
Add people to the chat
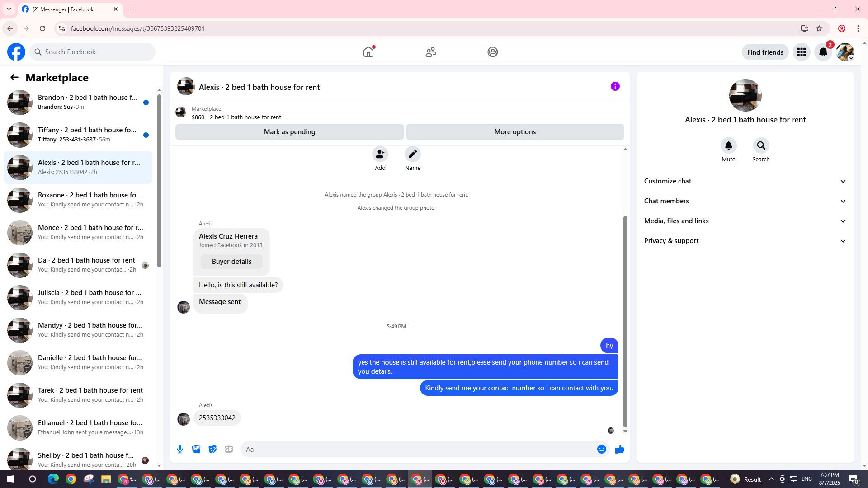click(x=380, y=154)
